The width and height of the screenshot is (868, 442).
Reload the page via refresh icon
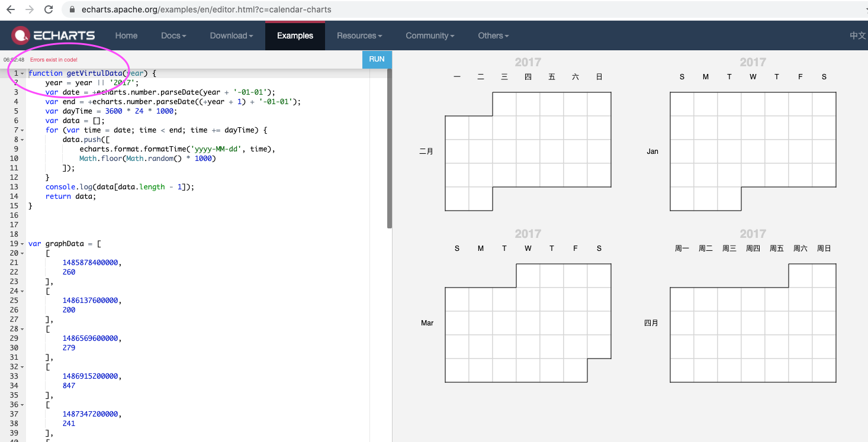(49, 9)
